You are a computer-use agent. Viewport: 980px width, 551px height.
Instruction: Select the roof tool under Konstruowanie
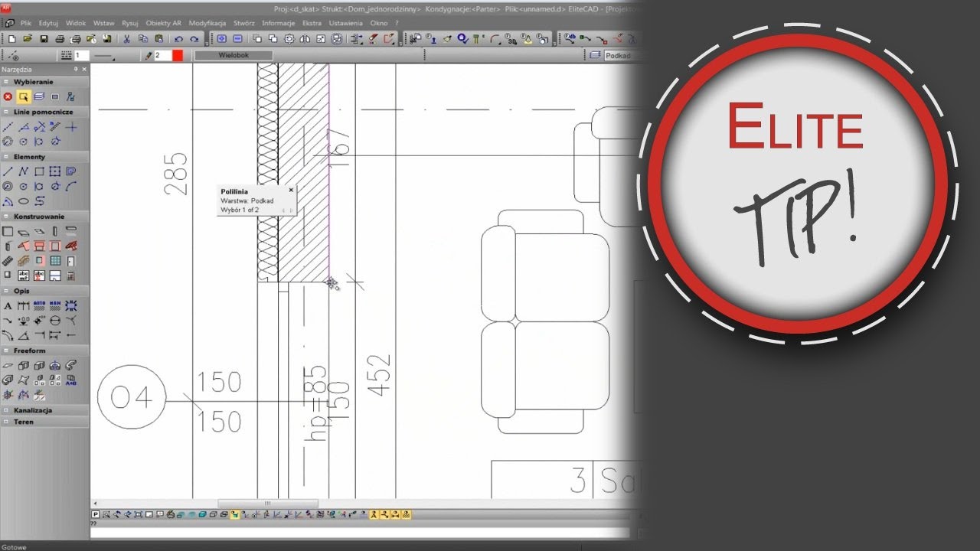(x=24, y=246)
